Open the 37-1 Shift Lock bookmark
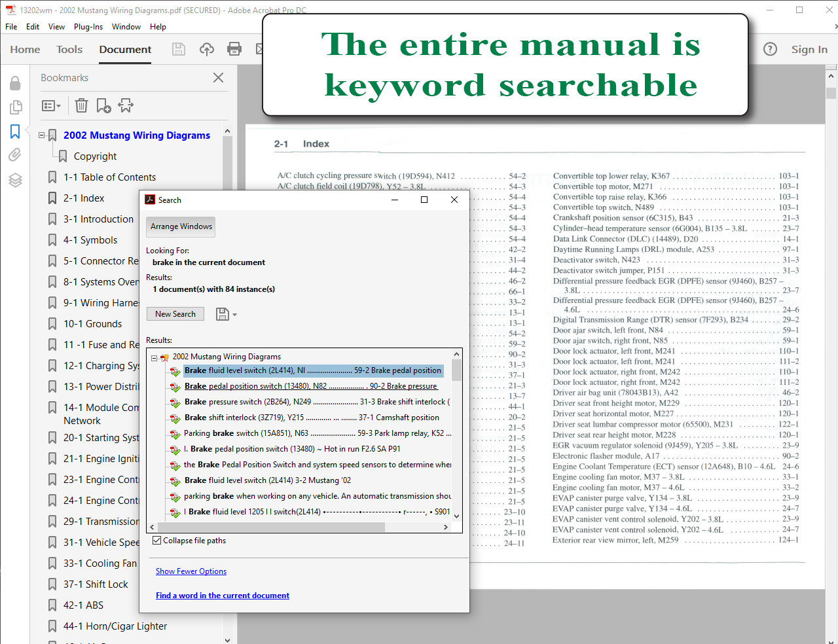Image resolution: width=838 pixels, height=644 pixels. pos(96,584)
